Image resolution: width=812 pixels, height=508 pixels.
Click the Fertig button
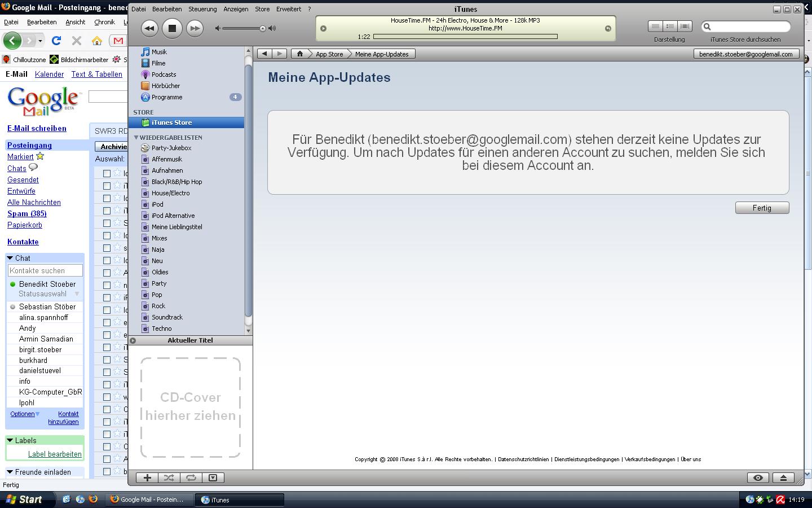click(762, 208)
